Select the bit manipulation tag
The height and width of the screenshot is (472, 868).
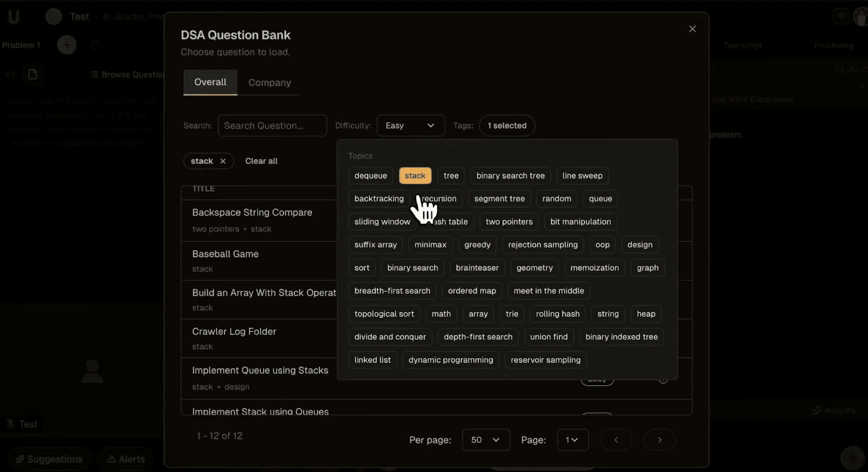point(580,222)
